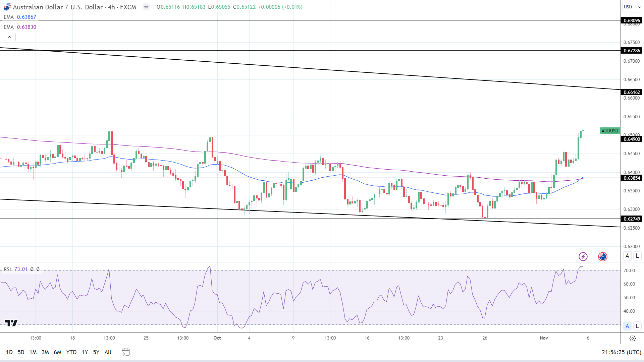Select the blue EMA 0.63867 legend

click(20, 17)
